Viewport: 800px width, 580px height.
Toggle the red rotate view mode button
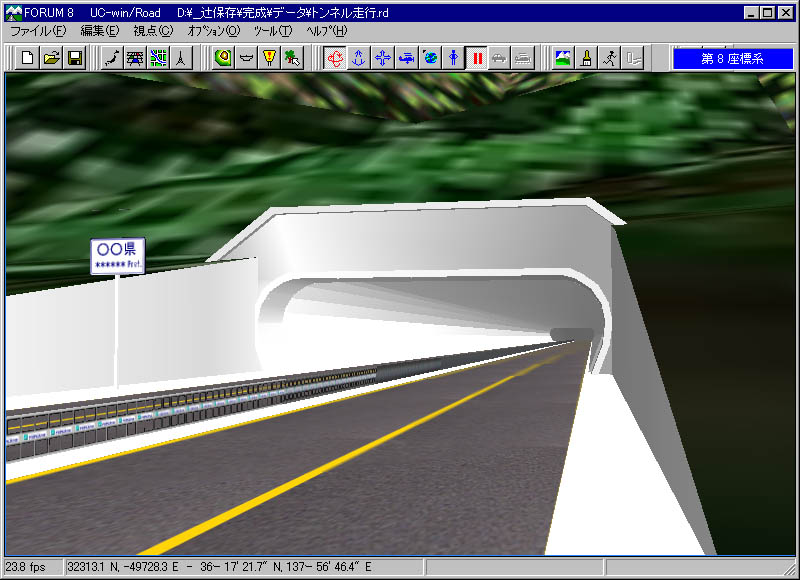tap(336, 58)
